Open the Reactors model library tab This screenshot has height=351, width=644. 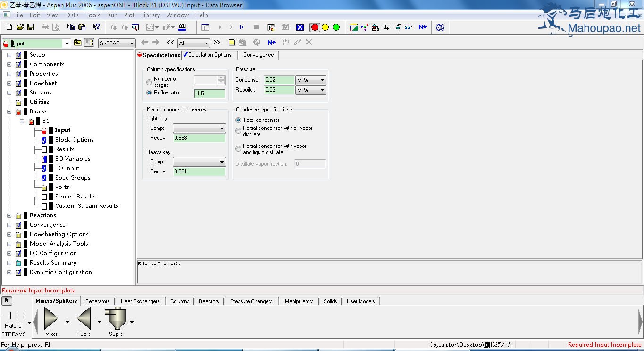209,301
